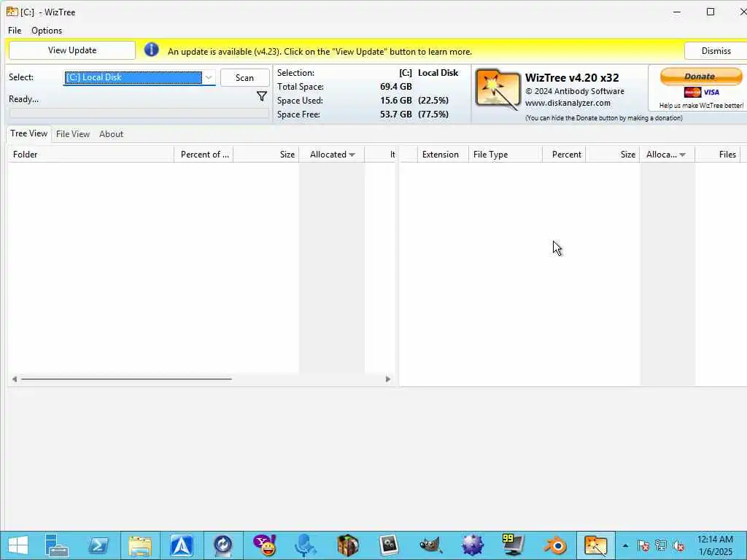Click the Donate PayPal button
The width and height of the screenshot is (747, 560).
[x=701, y=76]
